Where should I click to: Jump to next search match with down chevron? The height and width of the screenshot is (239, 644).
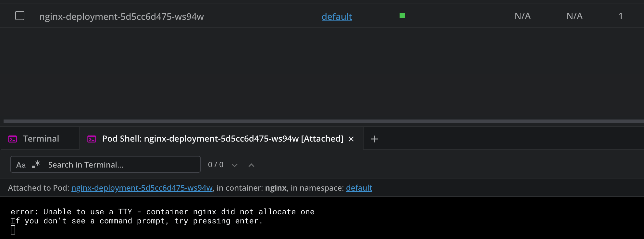234,165
